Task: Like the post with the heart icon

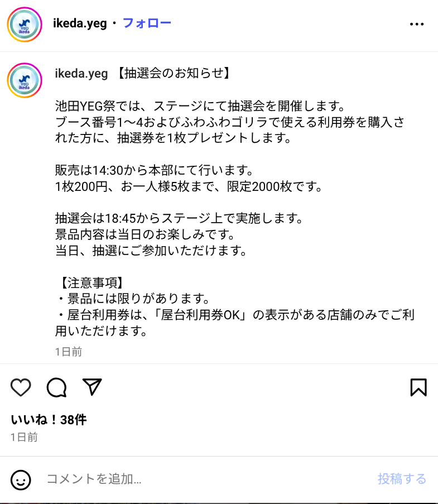Action: point(21,387)
